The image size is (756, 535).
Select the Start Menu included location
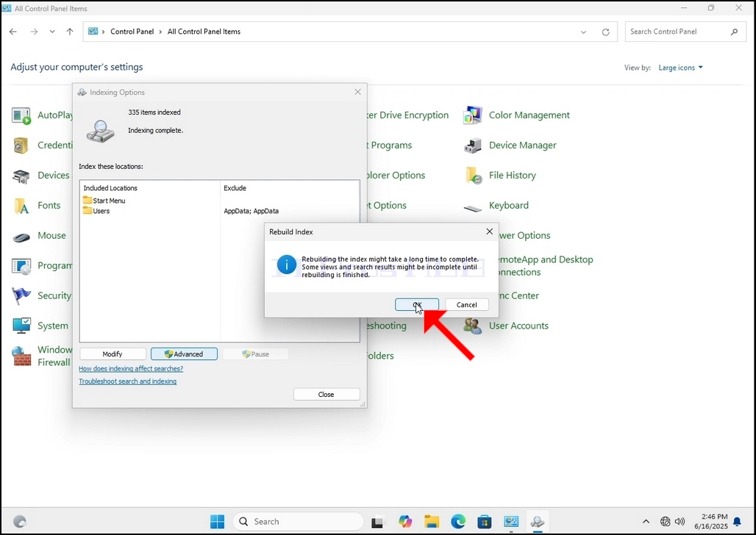(104, 201)
